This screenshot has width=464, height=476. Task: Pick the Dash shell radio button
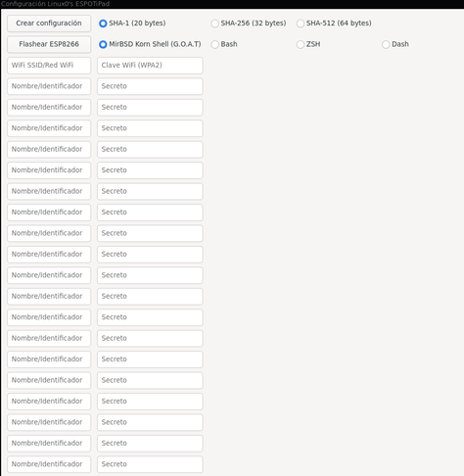click(x=395, y=44)
